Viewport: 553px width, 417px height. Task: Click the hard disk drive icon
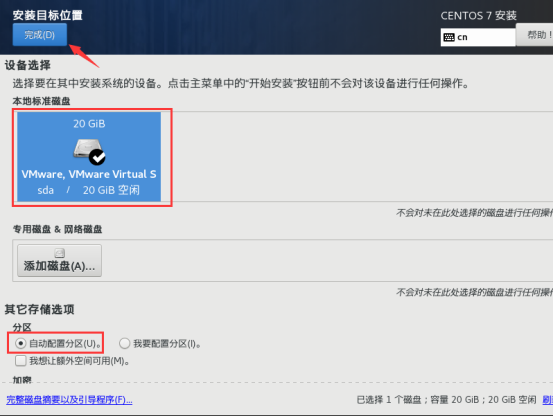click(87, 149)
